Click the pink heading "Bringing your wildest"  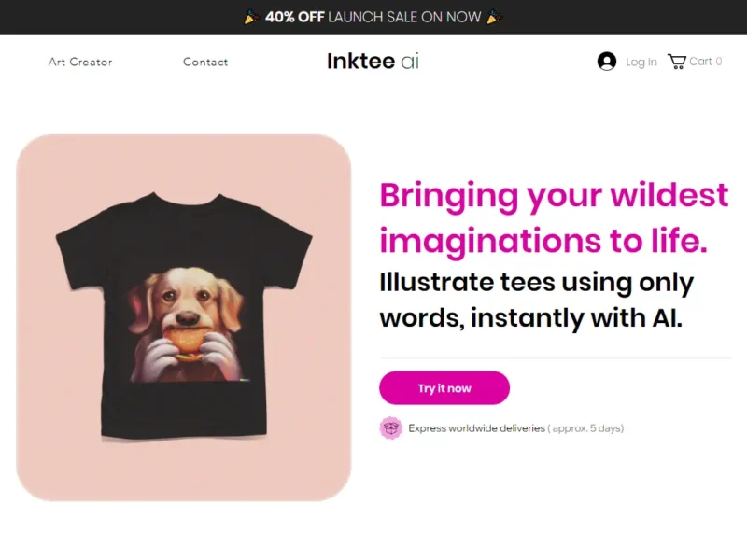[554, 196]
